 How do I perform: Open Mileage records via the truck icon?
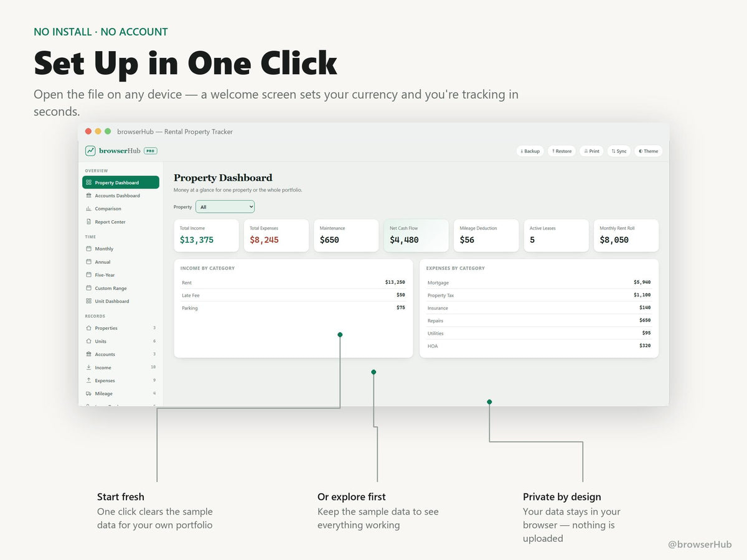point(88,393)
